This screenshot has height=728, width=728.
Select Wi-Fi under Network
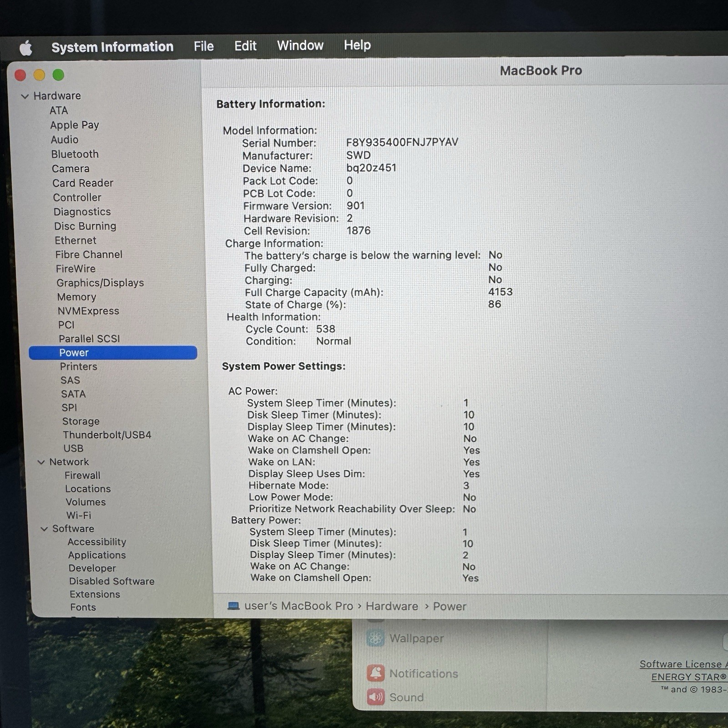[x=79, y=516]
